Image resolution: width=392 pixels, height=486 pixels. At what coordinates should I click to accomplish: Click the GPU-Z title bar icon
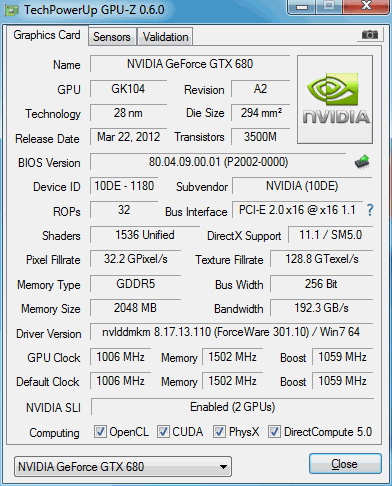(11, 10)
